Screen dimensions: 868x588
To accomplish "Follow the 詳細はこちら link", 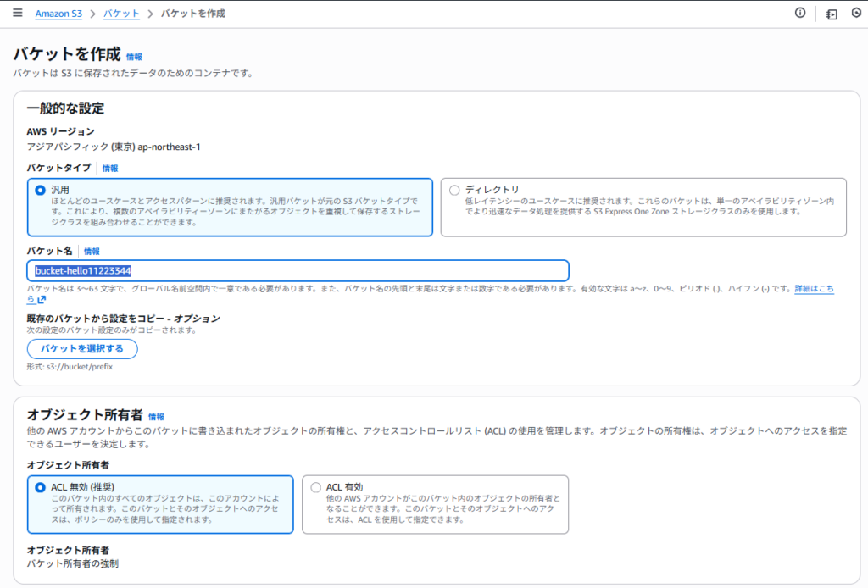I will (x=813, y=289).
